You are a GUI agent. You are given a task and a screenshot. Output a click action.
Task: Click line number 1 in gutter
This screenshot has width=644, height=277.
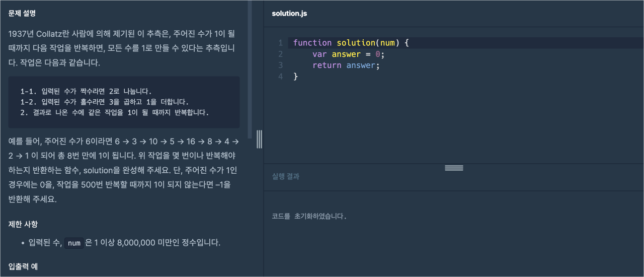pos(280,43)
